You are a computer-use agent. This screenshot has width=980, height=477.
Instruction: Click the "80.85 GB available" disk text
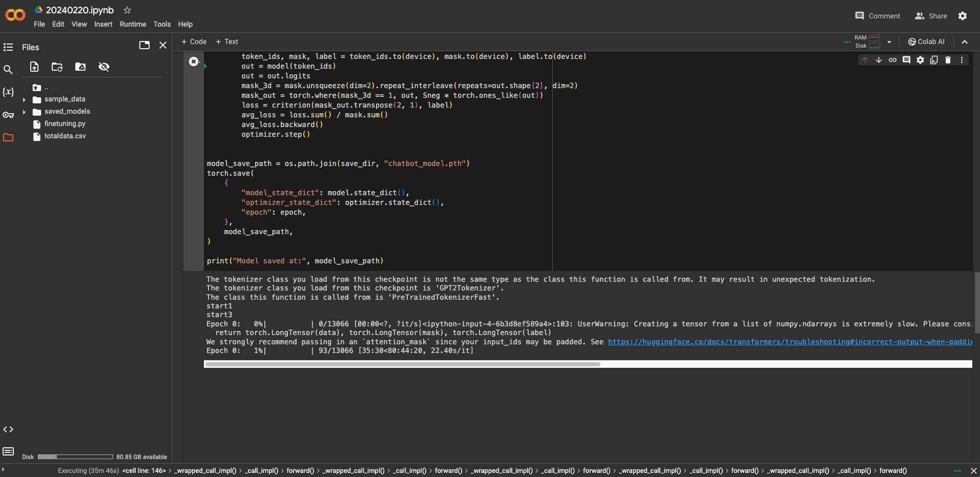[x=141, y=457]
